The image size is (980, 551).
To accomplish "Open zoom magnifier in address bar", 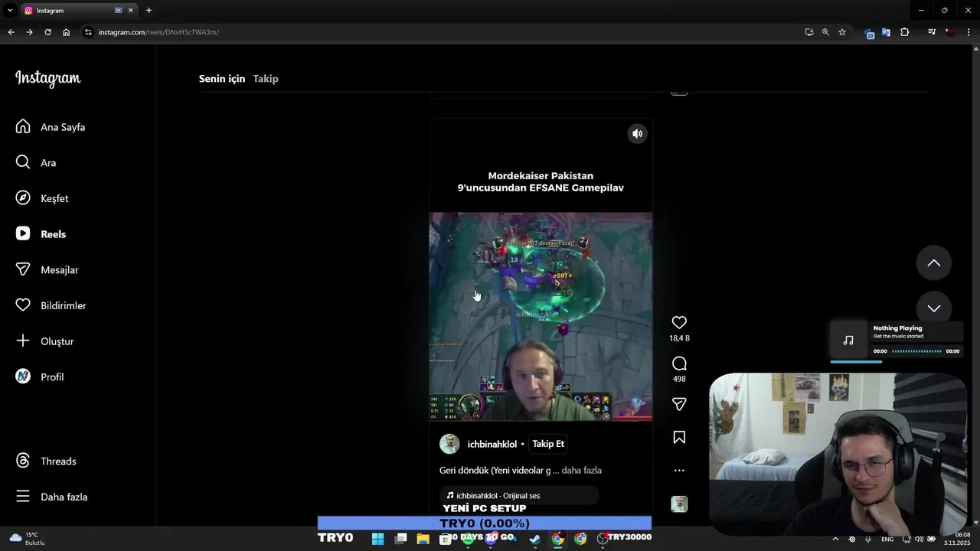I will click(825, 32).
